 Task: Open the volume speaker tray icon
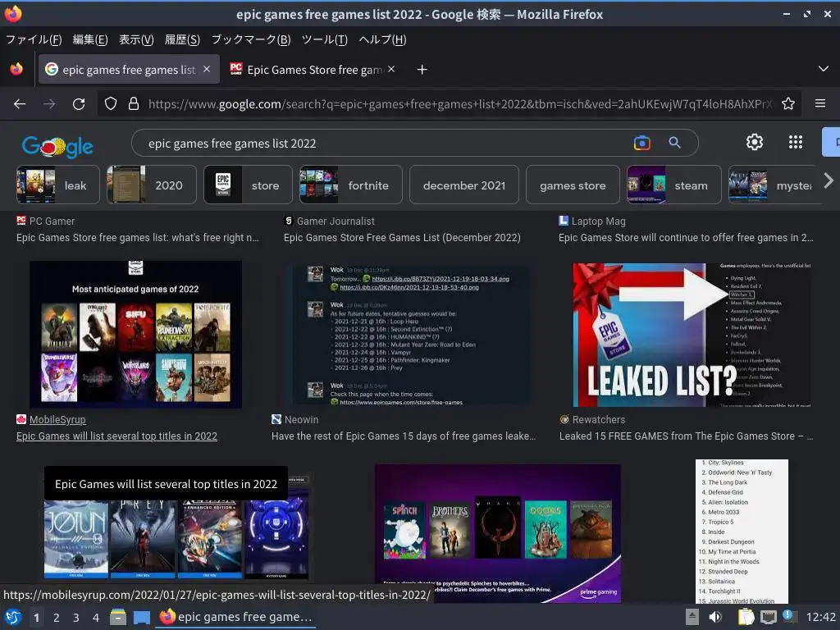pyautogui.click(x=715, y=617)
